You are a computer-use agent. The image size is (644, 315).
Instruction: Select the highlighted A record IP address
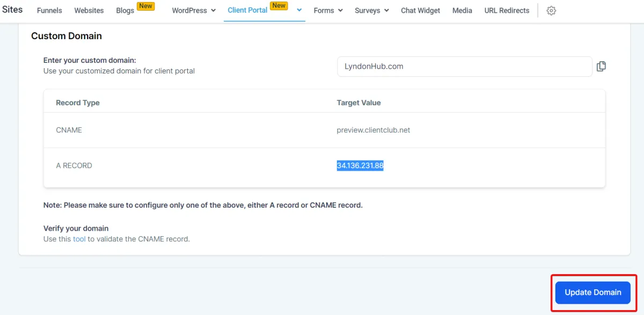click(x=360, y=166)
